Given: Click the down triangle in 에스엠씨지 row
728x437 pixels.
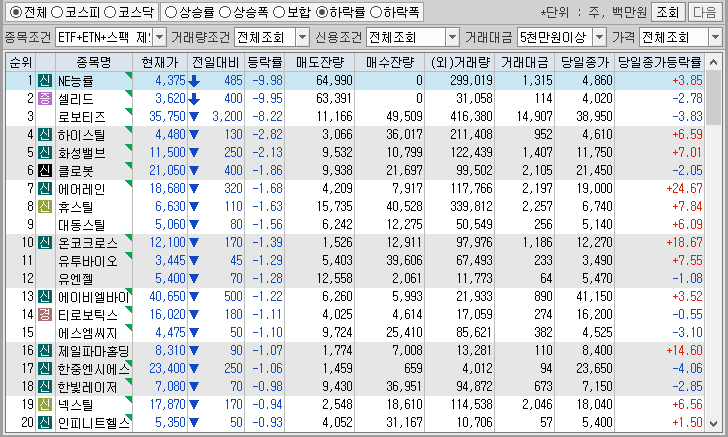Looking at the screenshot, I should 194,333.
